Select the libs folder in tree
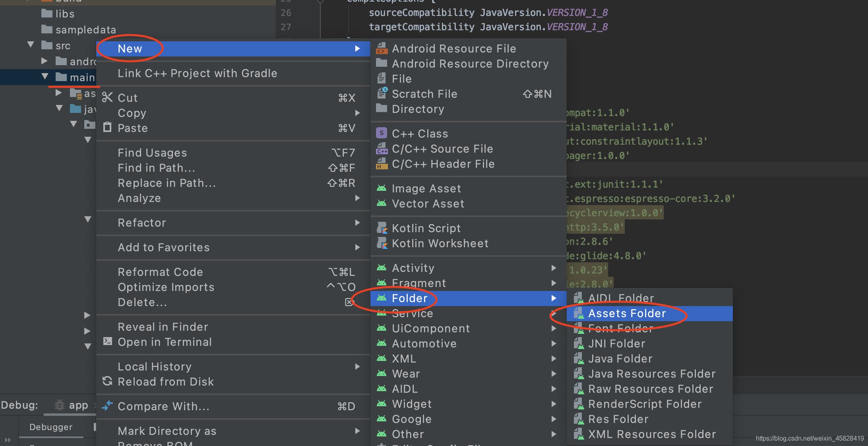 (x=64, y=14)
